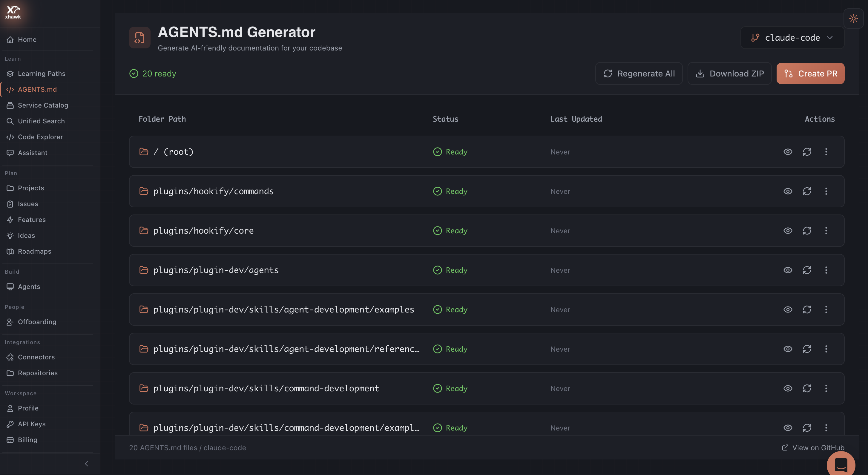Select the Ideas item in Plan section

point(26,235)
